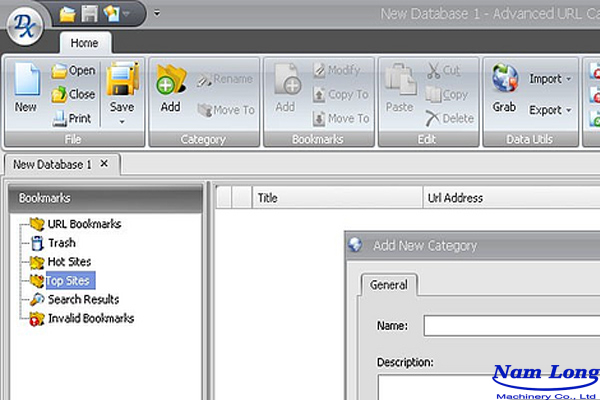Add a new category
Image resolution: width=600 pixels, height=400 pixels.
tap(171, 89)
